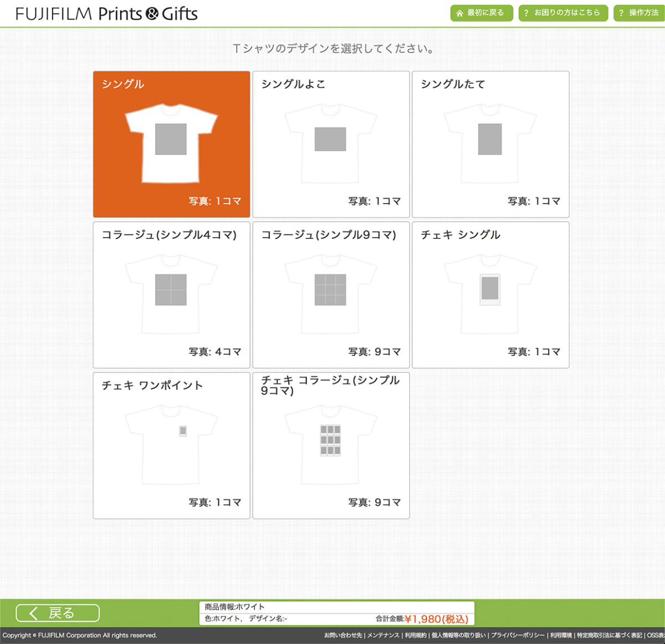Image resolution: width=665 pixels, height=644 pixels.
Task: Choose コラージュ(シンプル9コマ) collage design
Action: coord(331,295)
